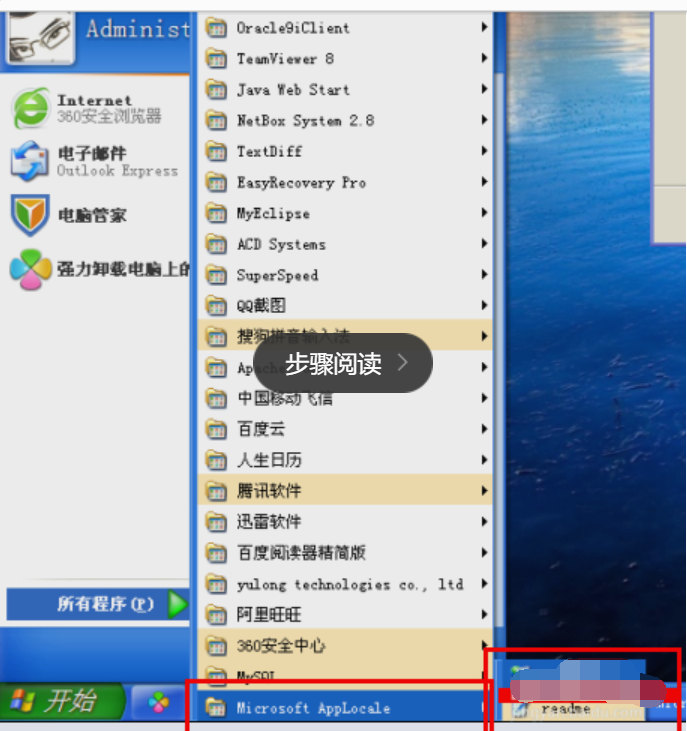Click the 开始 Start button
The image size is (687, 731).
(62, 701)
